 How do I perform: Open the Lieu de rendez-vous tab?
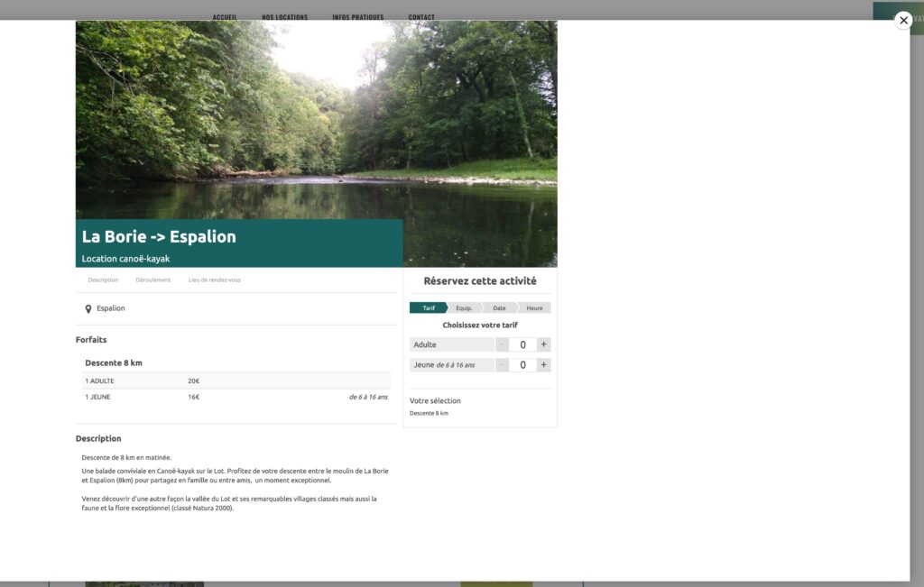point(215,280)
